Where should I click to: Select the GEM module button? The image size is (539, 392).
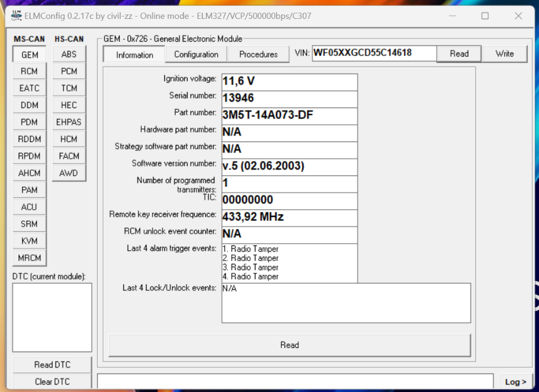(30, 54)
